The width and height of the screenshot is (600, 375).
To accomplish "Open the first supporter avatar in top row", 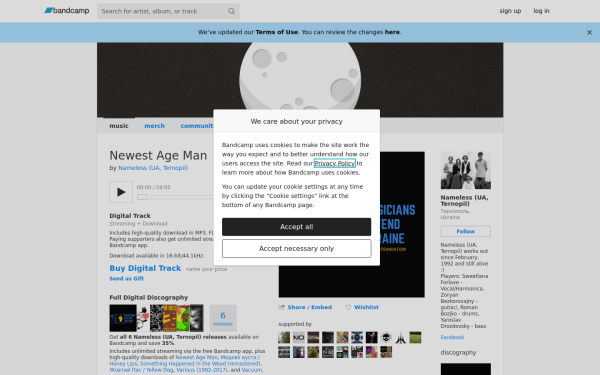I will click(284, 338).
